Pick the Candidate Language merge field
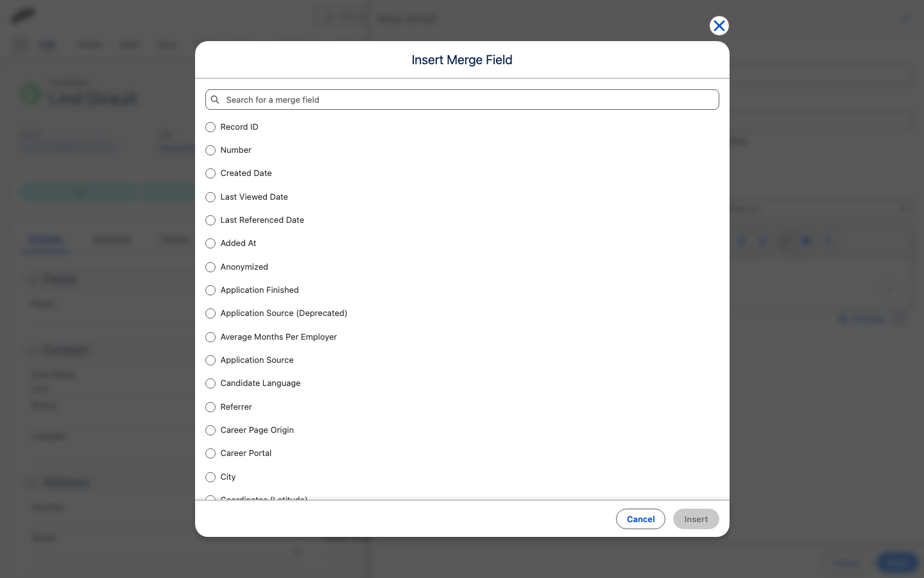Image resolution: width=924 pixels, height=578 pixels. coord(210,383)
